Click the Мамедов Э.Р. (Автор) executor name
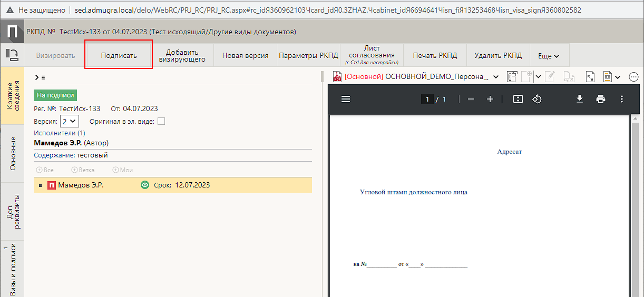The image size is (644, 297). (x=71, y=143)
